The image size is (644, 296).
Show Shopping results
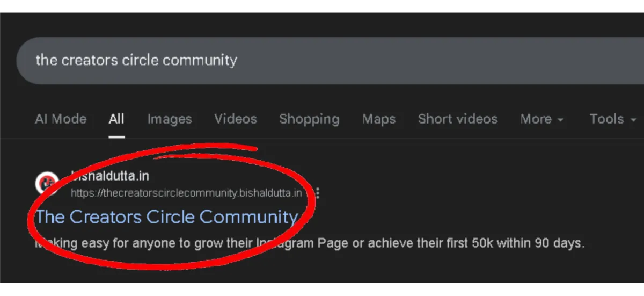point(309,119)
